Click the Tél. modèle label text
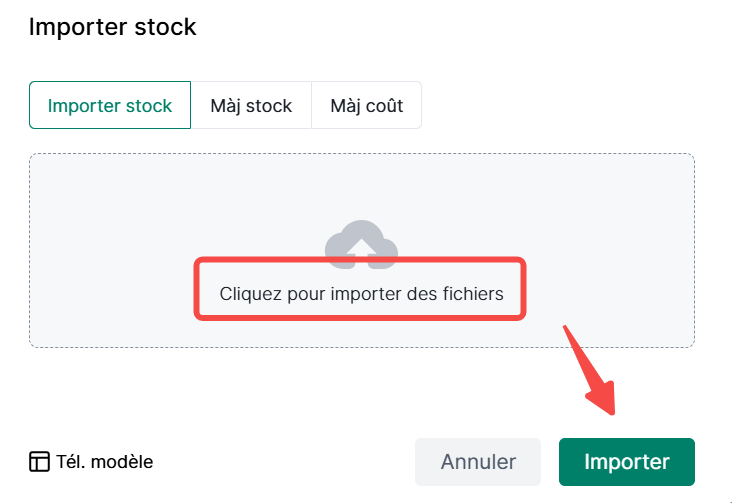This screenshot has height=503, width=732. 106,462
